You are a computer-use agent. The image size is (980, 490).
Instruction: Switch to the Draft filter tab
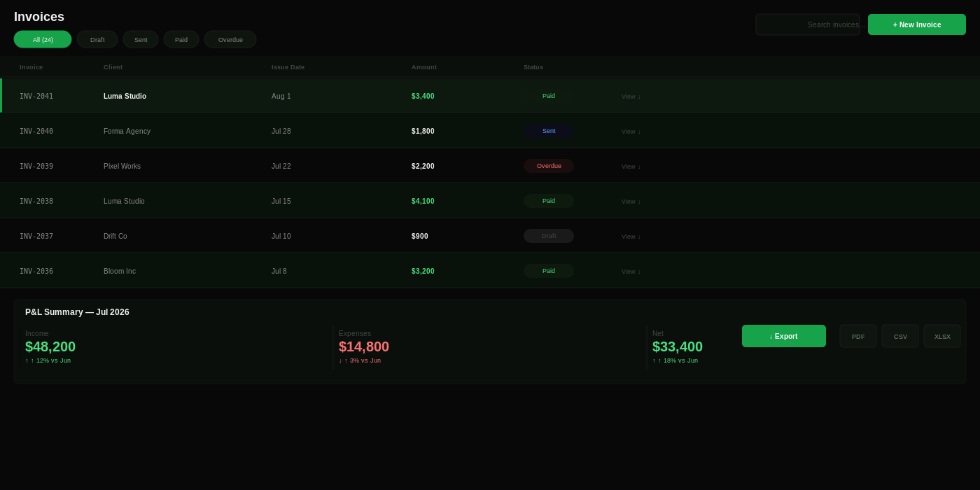[x=97, y=39]
